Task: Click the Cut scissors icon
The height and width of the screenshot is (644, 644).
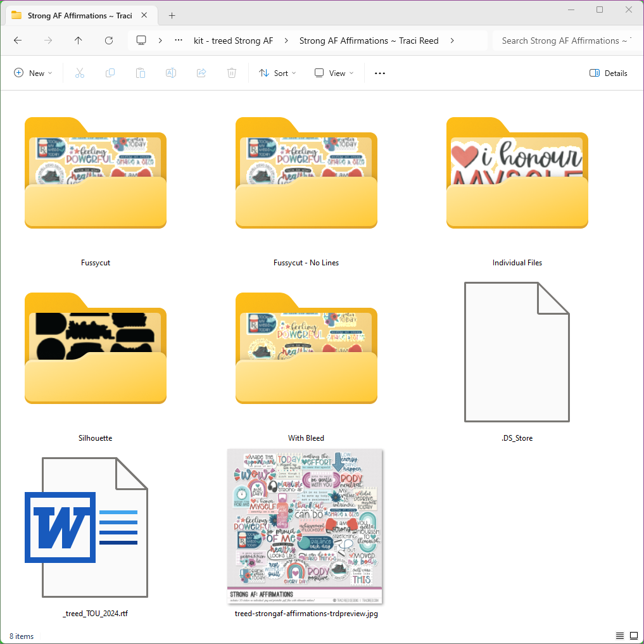Action: [80, 73]
